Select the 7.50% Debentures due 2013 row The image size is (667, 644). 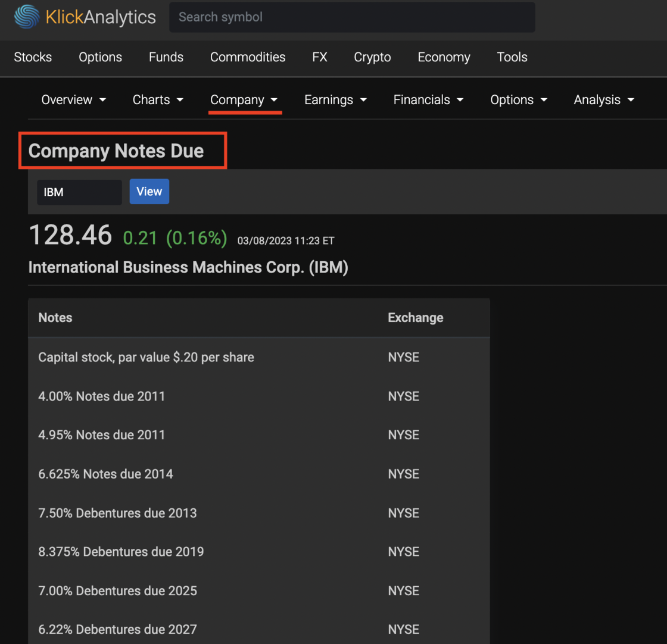[259, 513]
